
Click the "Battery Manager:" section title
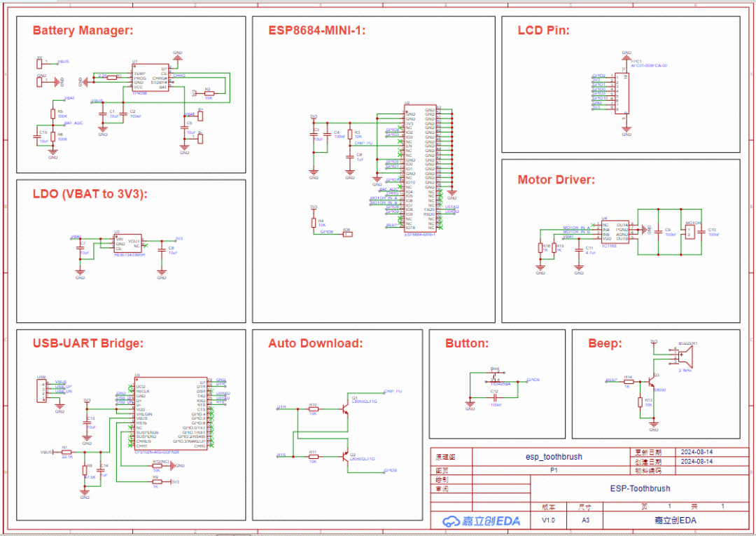pos(83,31)
